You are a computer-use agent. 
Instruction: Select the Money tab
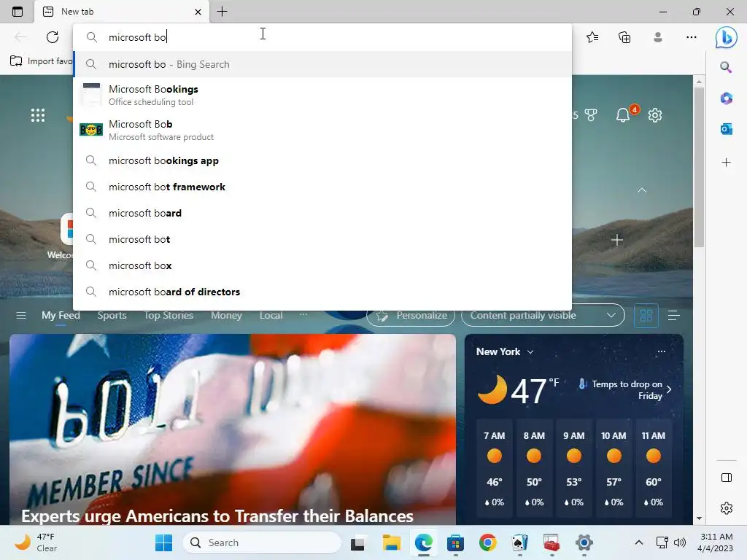226,315
